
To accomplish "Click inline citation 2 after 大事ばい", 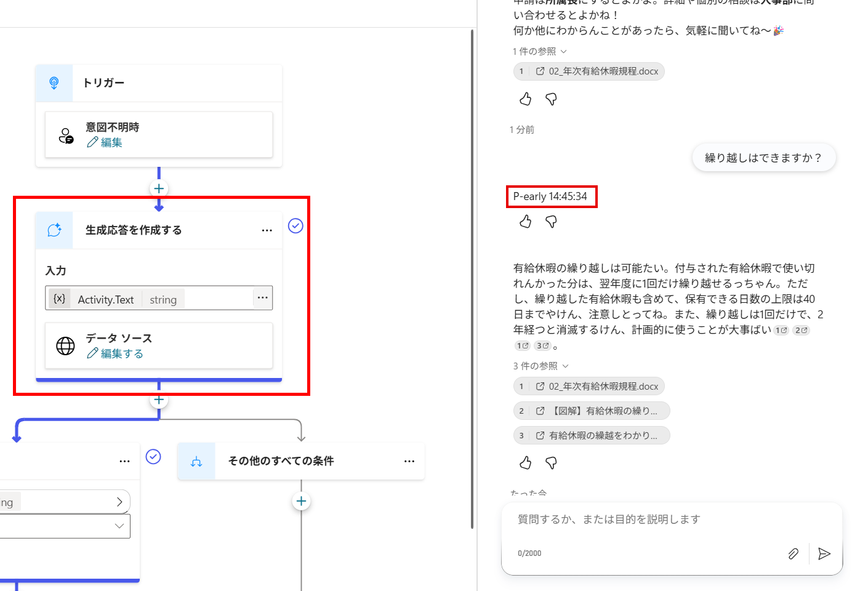I will tap(801, 331).
